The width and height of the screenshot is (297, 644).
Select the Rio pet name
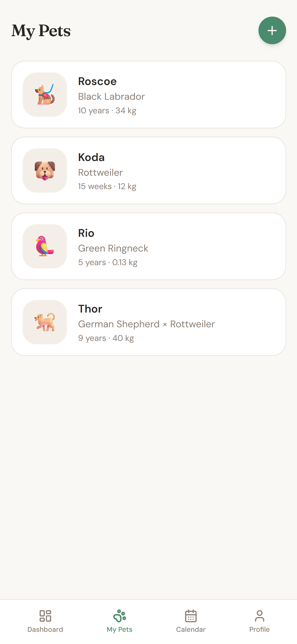pyautogui.click(x=86, y=233)
